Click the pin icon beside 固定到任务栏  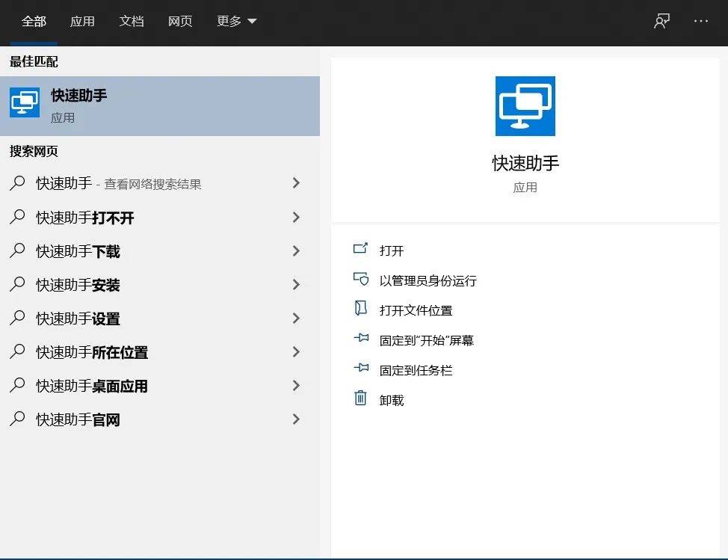tap(360, 369)
